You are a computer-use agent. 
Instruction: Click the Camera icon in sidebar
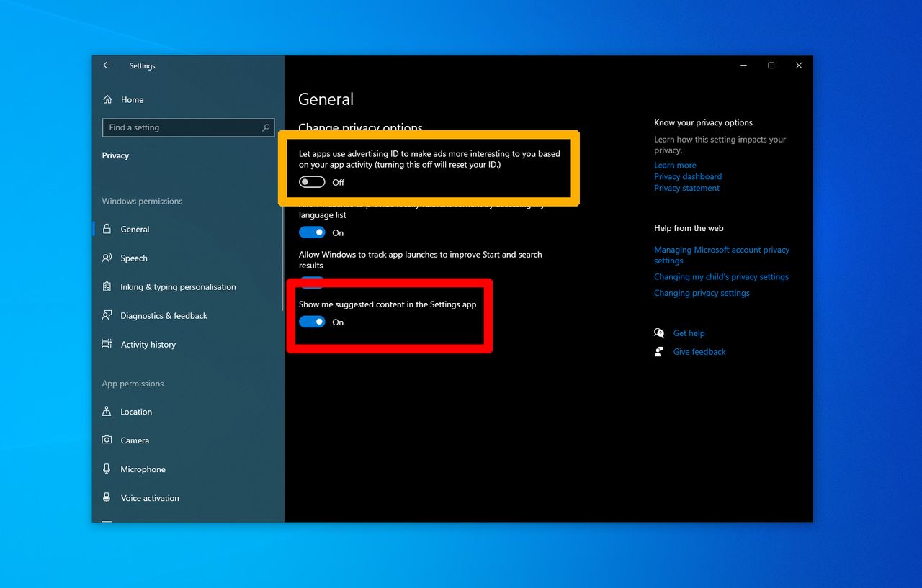pos(107,440)
